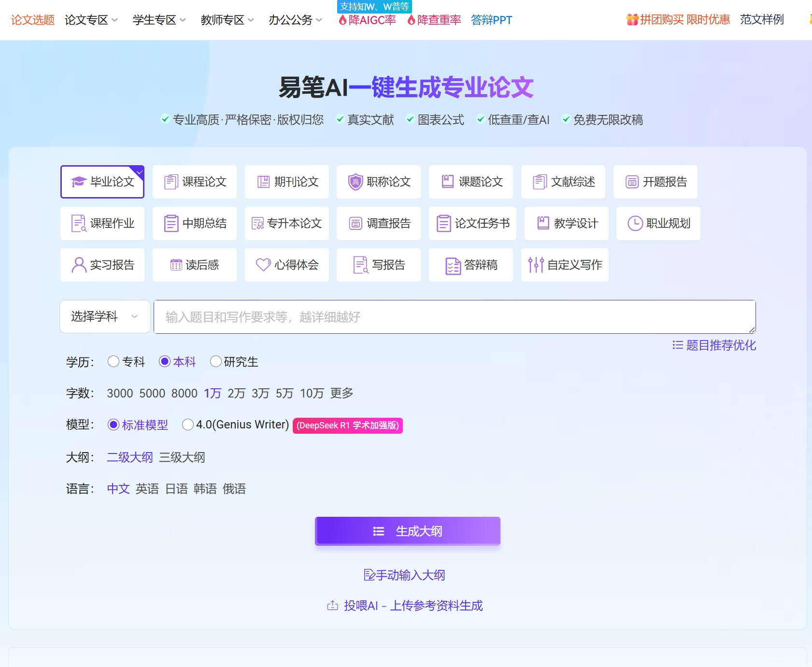Click the 降AIGC率 flame icon
Screen dimensions: 812x667
[343, 20]
